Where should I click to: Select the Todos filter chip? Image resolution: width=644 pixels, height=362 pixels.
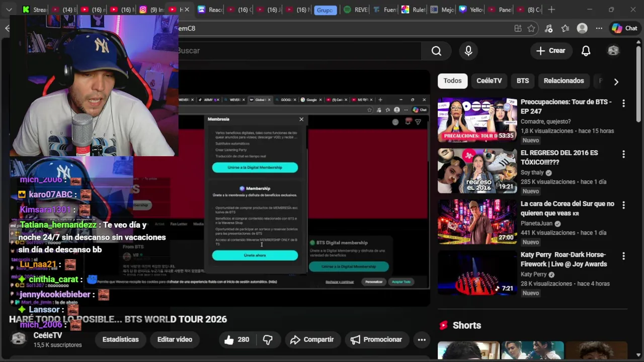coord(452,81)
